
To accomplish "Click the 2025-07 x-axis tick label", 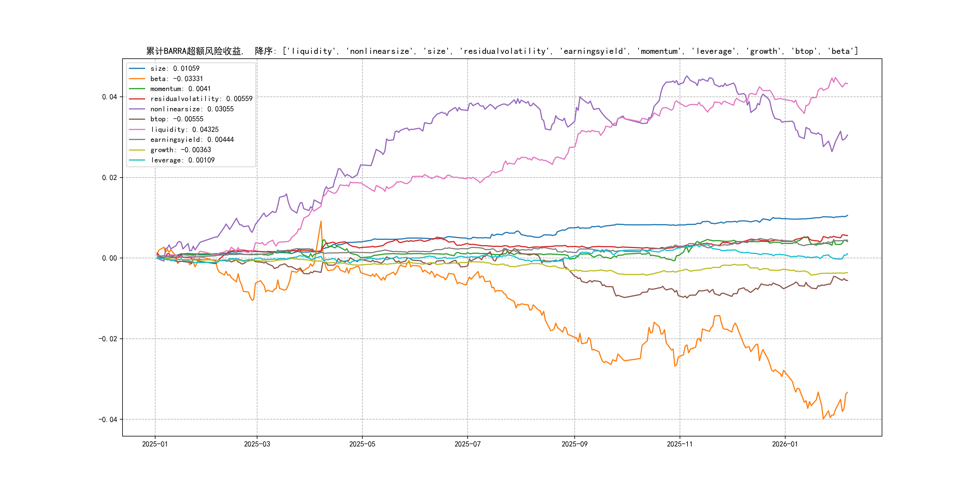I will 467,444.
